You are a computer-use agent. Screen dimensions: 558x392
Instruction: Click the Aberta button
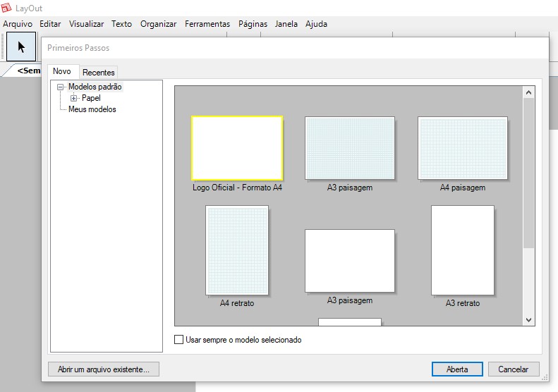[457, 369]
